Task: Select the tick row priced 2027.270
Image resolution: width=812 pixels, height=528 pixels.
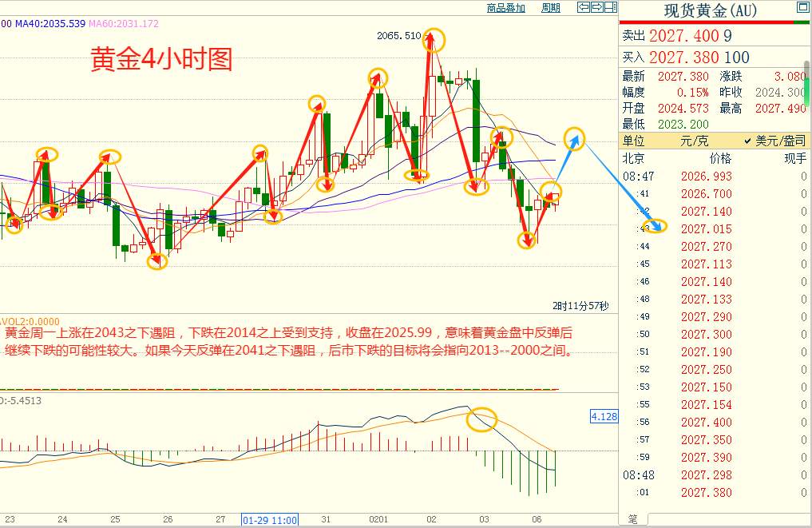Action: [x=715, y=247]
